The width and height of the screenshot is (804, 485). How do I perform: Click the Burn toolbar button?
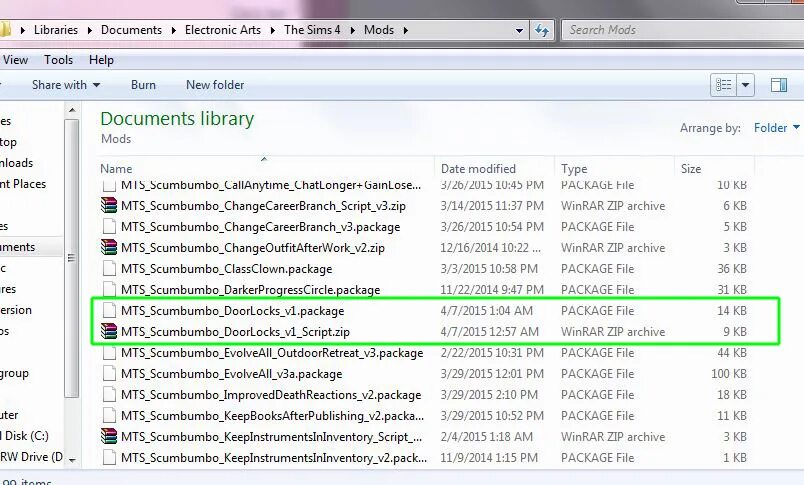coord(143,85)
